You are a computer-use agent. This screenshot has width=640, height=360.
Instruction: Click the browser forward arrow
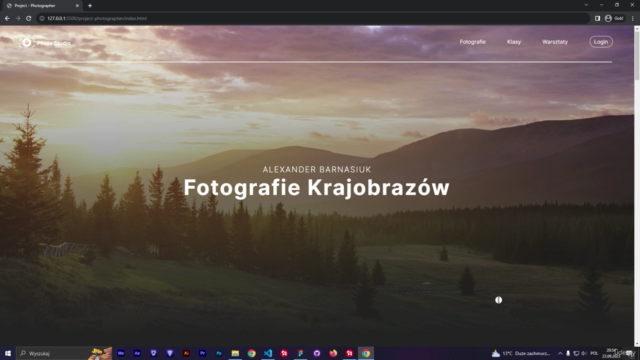(x=18, y=18)
